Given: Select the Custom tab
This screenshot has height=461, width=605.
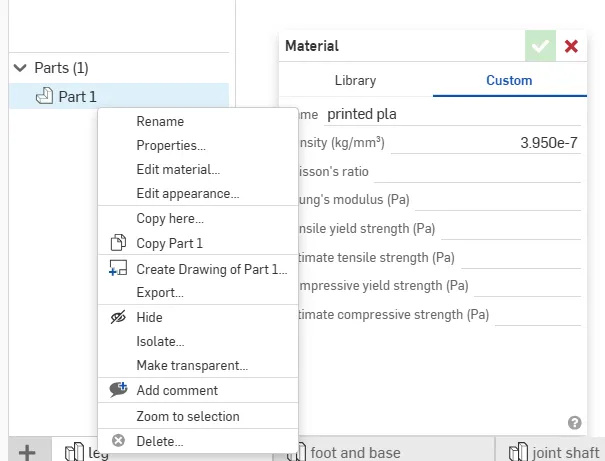Looking at the screenshot, I should (509, 81).
